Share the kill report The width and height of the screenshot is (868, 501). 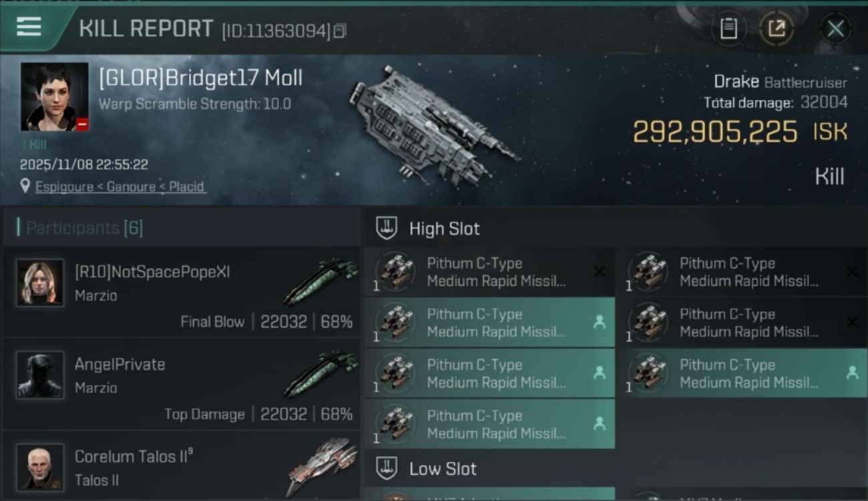(x=777, y=28)
